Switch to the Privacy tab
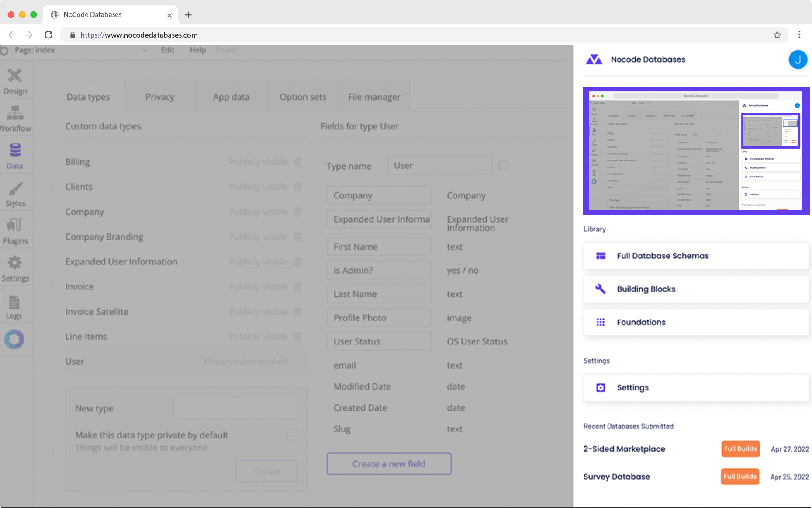 [160, 97]
